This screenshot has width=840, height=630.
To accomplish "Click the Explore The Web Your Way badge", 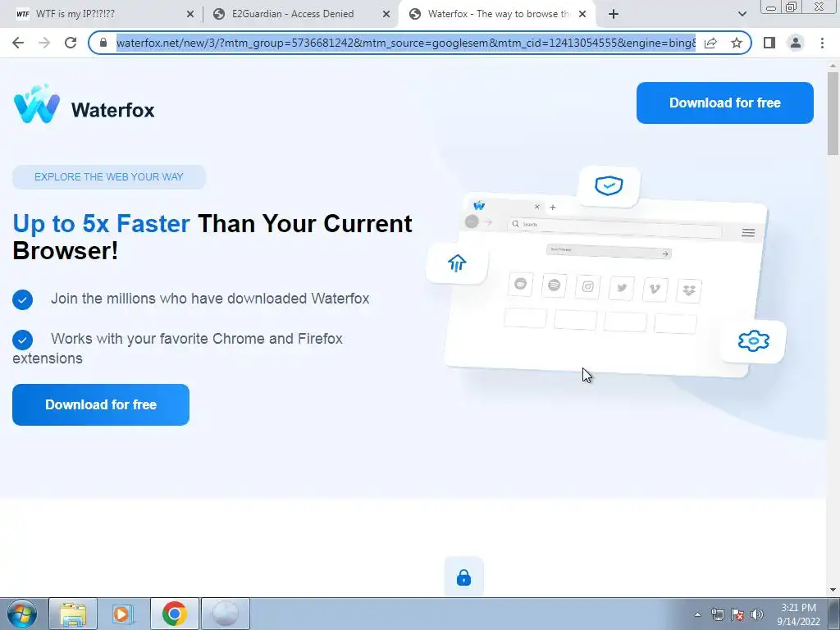I will click(x=109, y=177).
